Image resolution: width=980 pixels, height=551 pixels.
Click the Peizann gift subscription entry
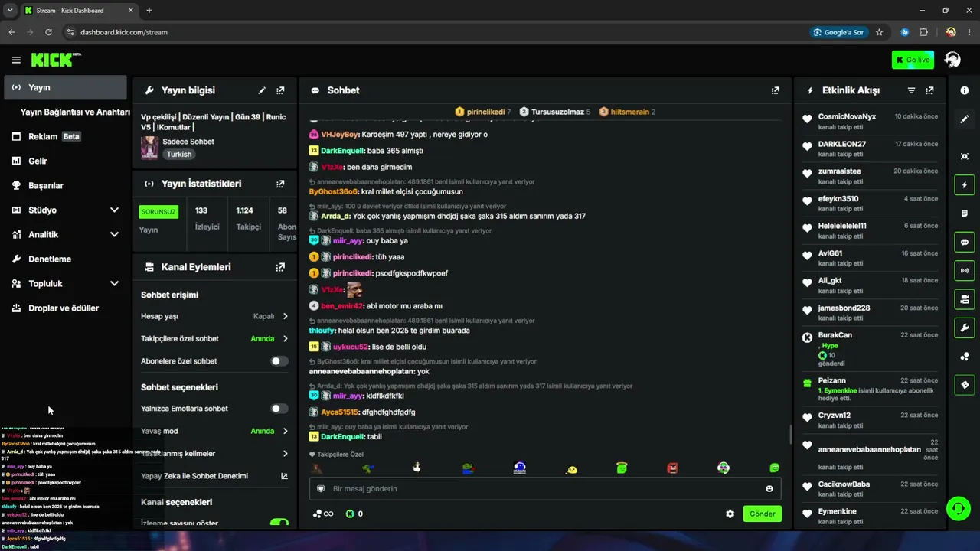(870, 389)
